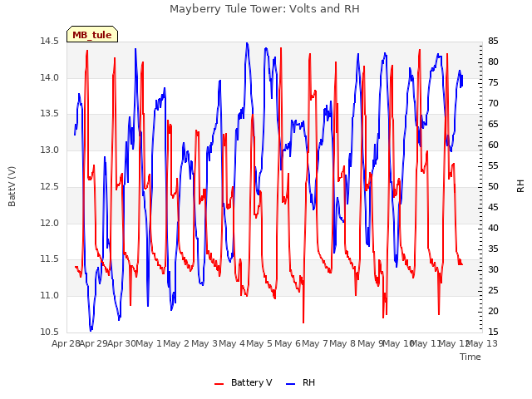Click the 12.0 left axis tick label
Viewport: 532px width, 399px height.
pyautogui.click(x=49, y=224)
